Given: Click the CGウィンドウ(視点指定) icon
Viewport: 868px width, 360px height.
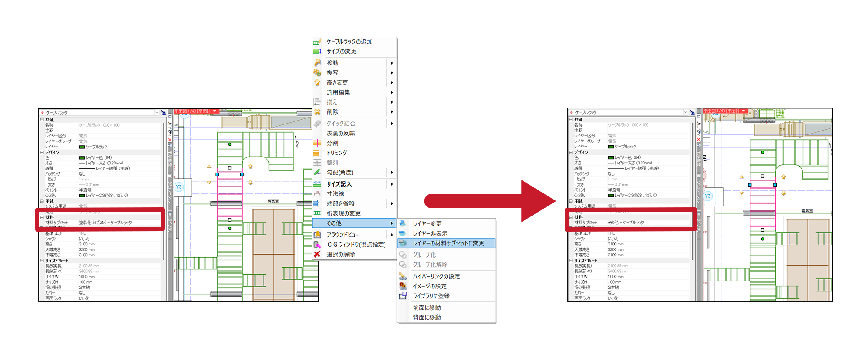Looking at the screenshot, I should [x=317, y=245].
